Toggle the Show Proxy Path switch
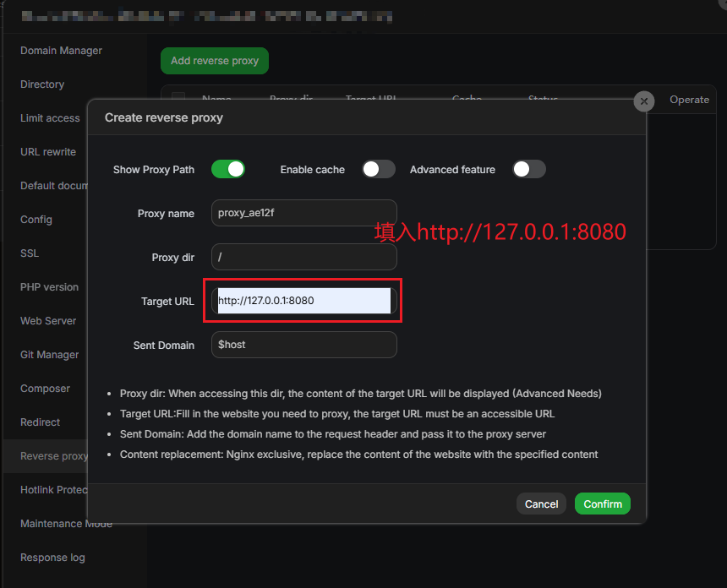 pyautogui.click(x=227, y=169)
